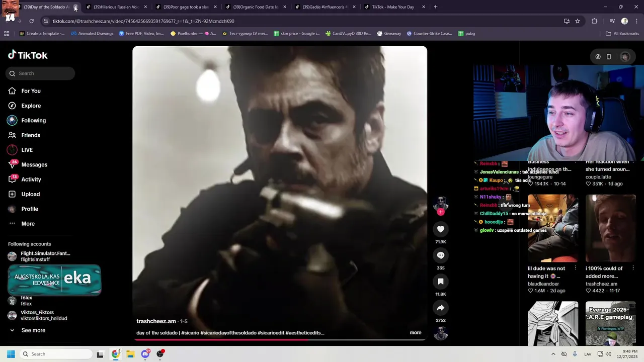Go to For You feed
644x362 pixels.
point(31,91)
